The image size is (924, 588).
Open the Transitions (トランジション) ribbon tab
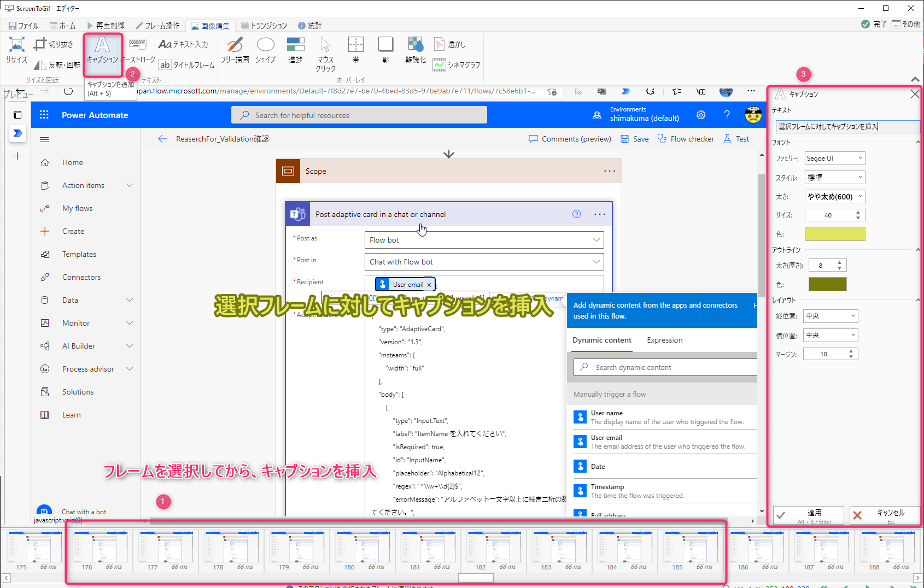pyautogui.click(x=264, y=26)
